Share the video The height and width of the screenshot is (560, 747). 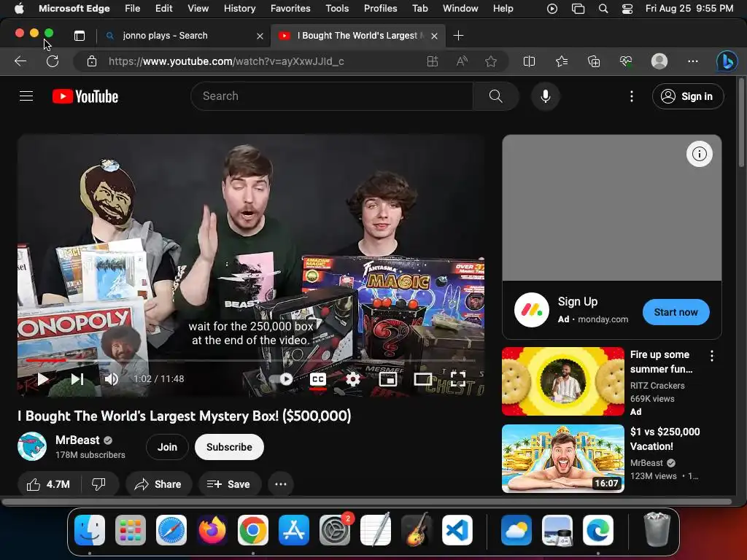(158, 484)
